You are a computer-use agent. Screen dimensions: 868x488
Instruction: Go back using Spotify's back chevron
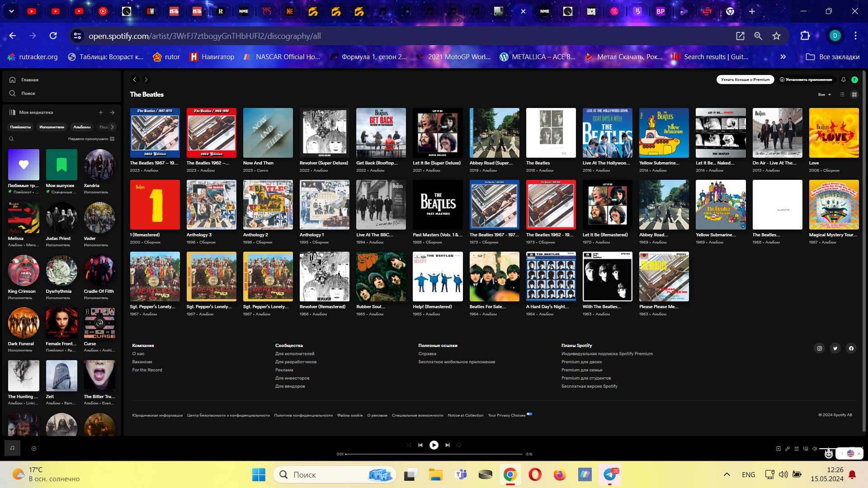click(134, 80)
